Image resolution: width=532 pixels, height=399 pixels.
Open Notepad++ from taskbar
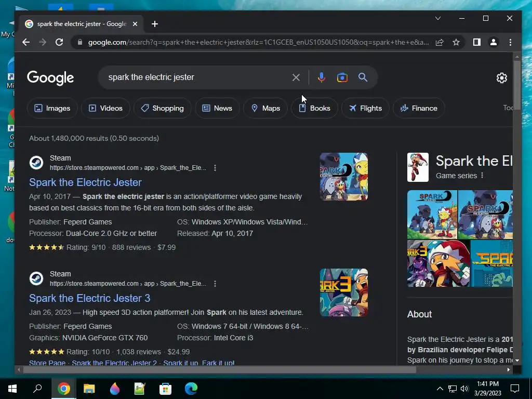[x=140, y=389]
